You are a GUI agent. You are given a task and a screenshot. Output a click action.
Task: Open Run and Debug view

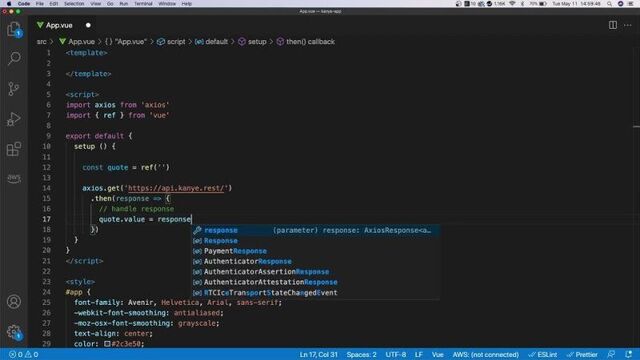pos(14,119)
